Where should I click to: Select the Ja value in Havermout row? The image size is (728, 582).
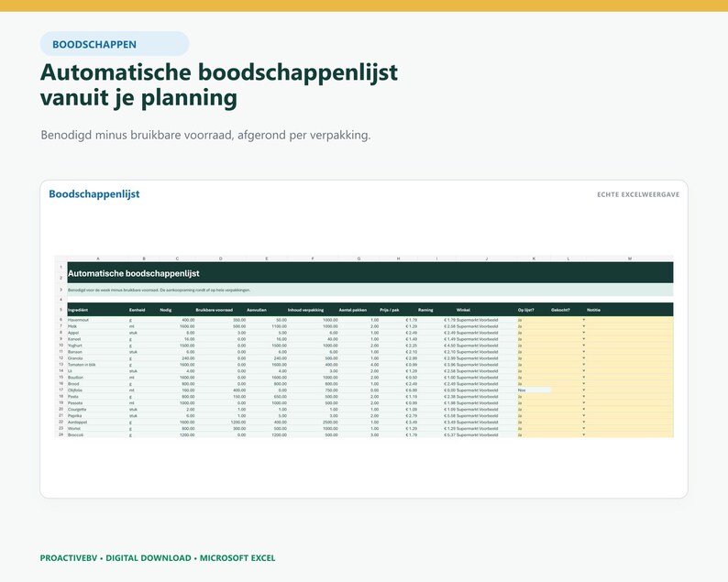coord(534,320)
